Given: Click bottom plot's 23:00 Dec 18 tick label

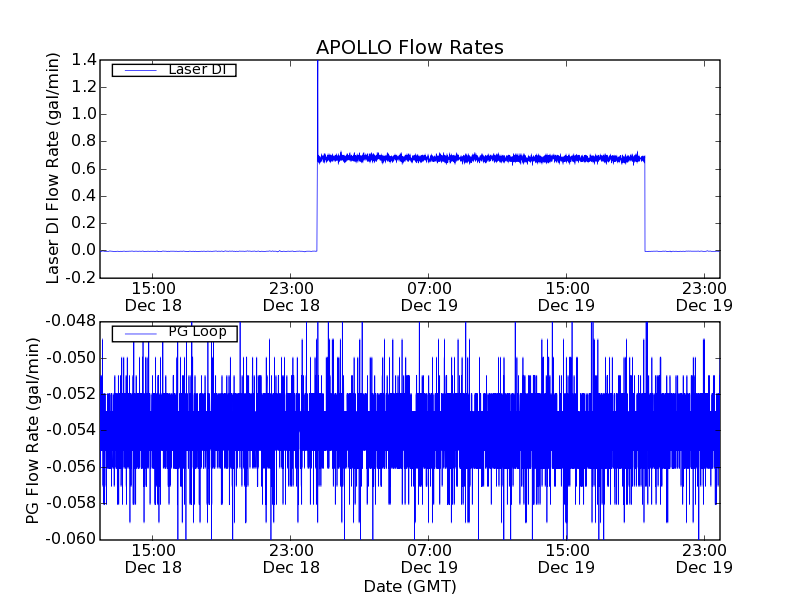Looking at the screenshot, I should pyautogui.click(x=291, y=559).
